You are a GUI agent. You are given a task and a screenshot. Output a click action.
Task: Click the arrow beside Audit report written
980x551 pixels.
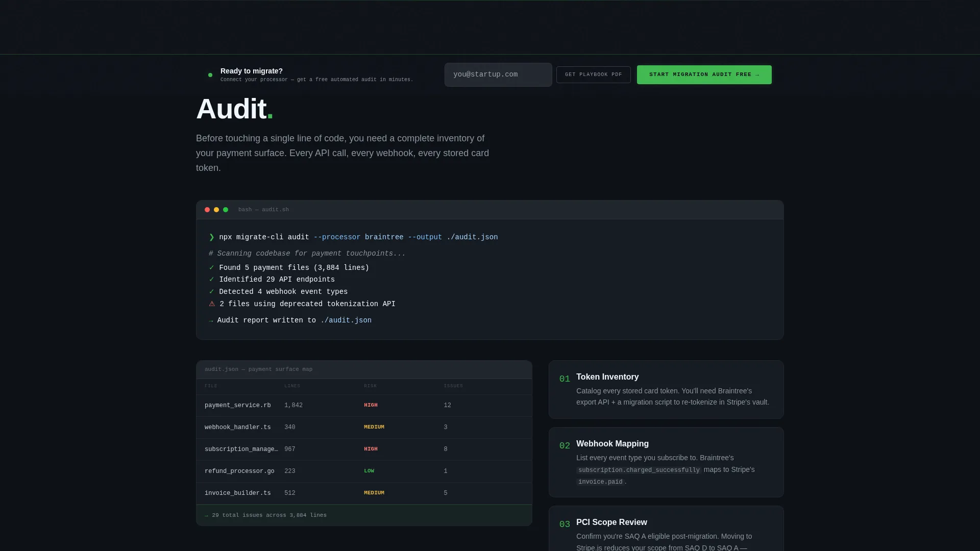[211, 321]
